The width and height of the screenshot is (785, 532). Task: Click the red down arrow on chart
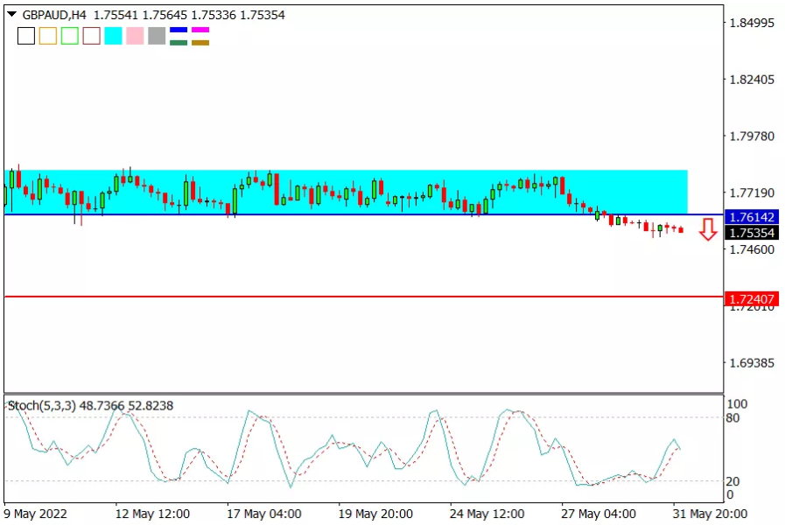coord(708,230)
